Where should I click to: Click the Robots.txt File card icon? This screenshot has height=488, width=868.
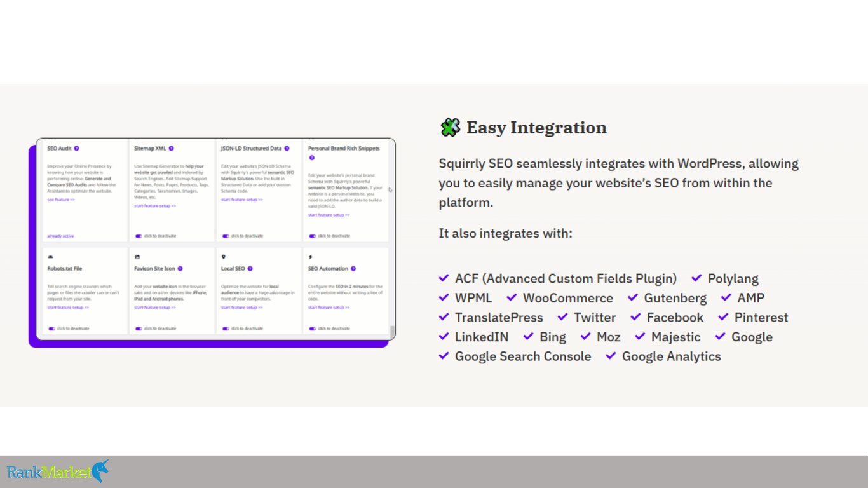point(50,257)
